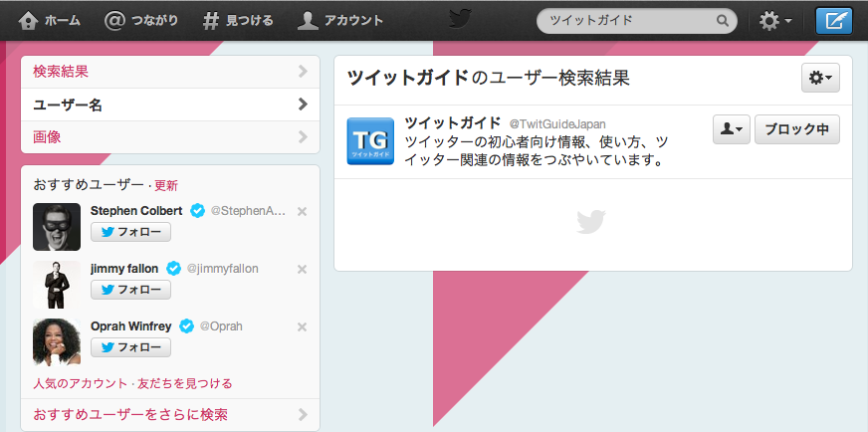Click the chevron beside 検索結果
868x432 pixels.
(x=303, y=71)
